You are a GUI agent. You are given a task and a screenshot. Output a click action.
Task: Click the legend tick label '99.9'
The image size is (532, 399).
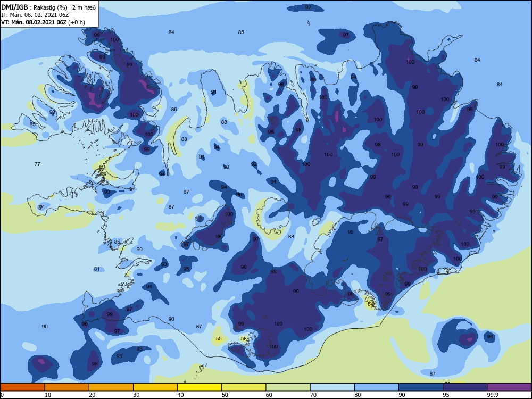click(x=493, y=395)
